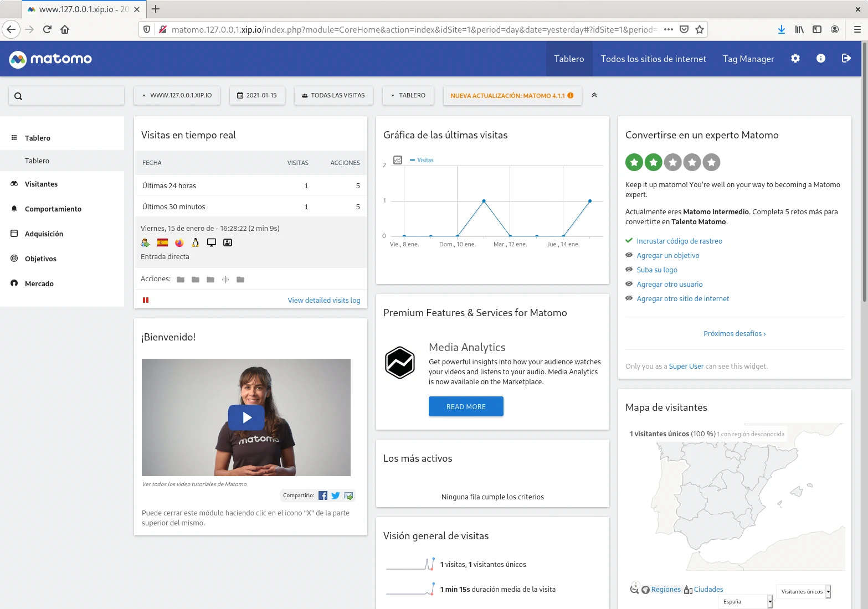Click the READ MORE button

(466, 406)
